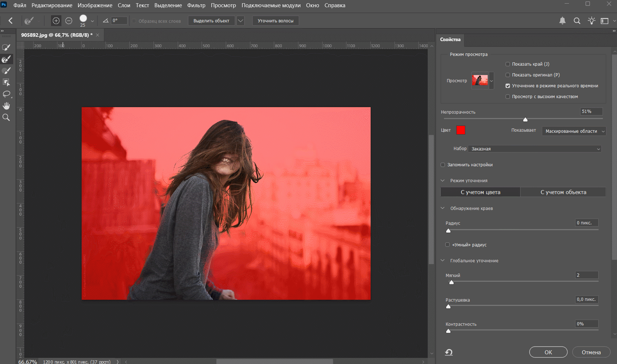
Task: Select the Zoom tool in toolbar
Action: [6, 118]
